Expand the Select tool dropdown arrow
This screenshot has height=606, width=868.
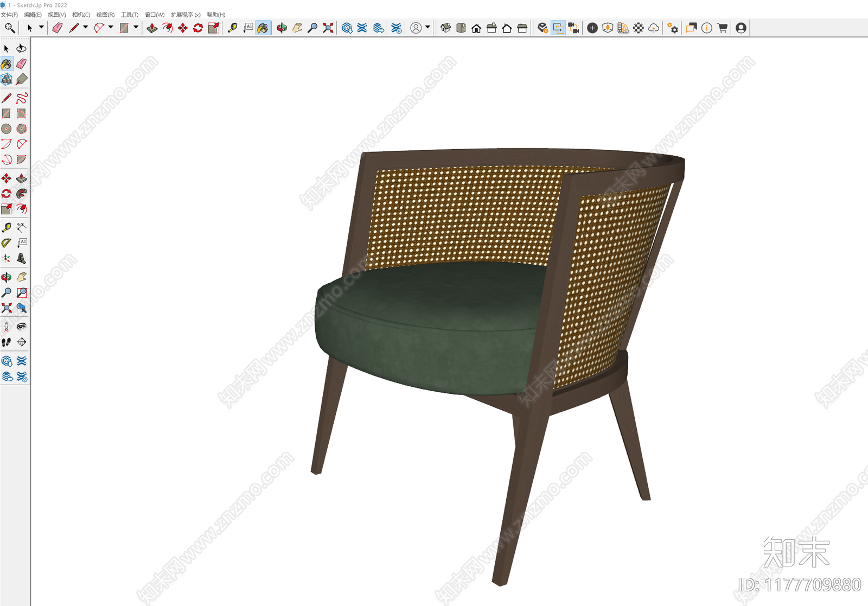pyautogui.click(x=41, y=27)
